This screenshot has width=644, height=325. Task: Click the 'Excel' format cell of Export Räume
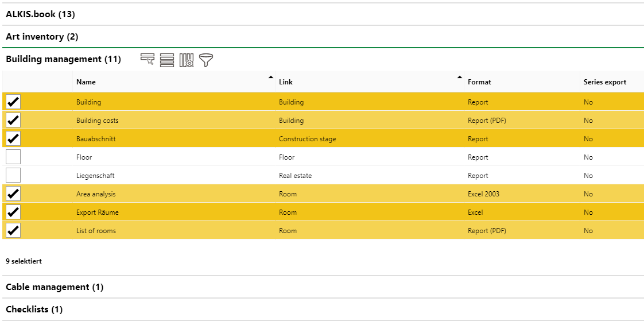coord(475,212)
